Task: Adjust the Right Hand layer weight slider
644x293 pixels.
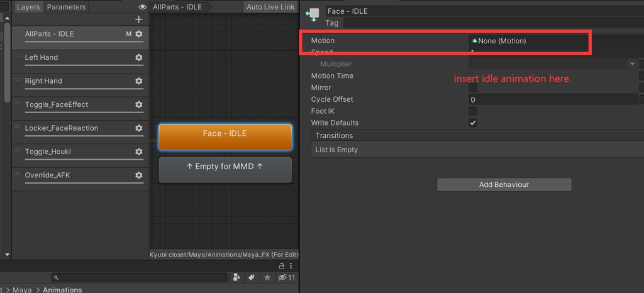Action: (x=84, y=89)
